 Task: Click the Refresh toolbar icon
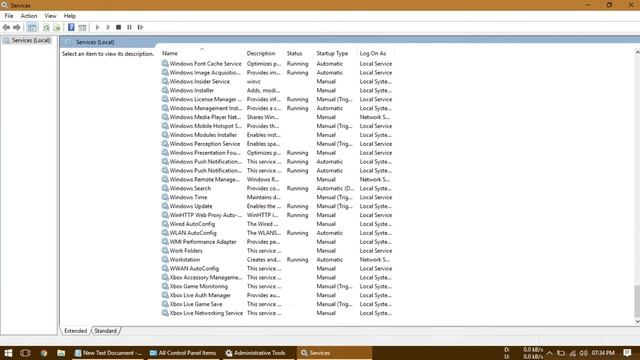click(46, 27)
